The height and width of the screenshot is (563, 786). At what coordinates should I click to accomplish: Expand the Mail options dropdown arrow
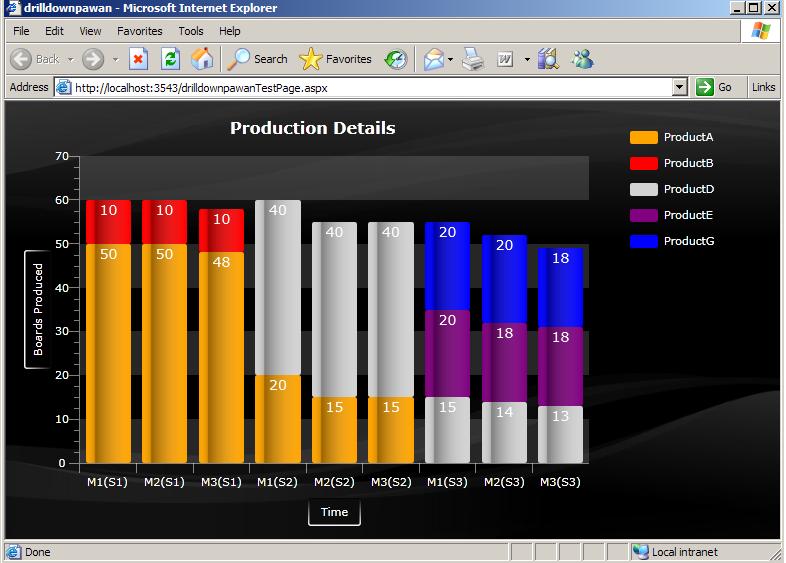point(450,60)
